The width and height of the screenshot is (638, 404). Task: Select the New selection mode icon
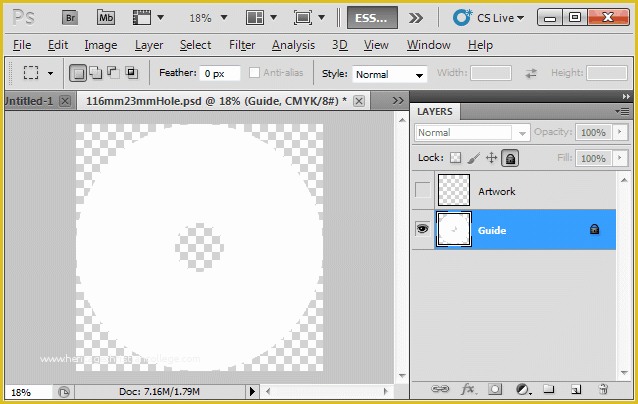78,73
